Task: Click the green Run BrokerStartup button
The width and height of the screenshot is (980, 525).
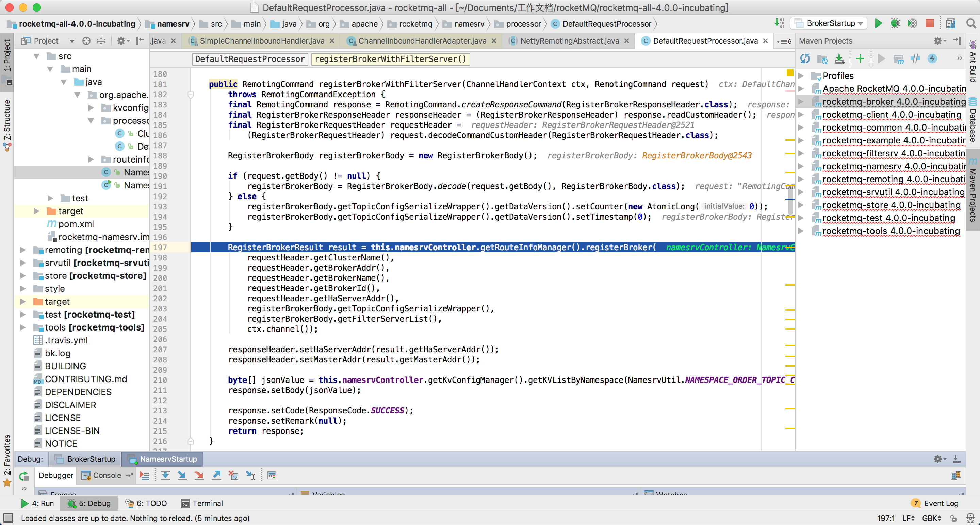Action: click(x=878, y=23)
